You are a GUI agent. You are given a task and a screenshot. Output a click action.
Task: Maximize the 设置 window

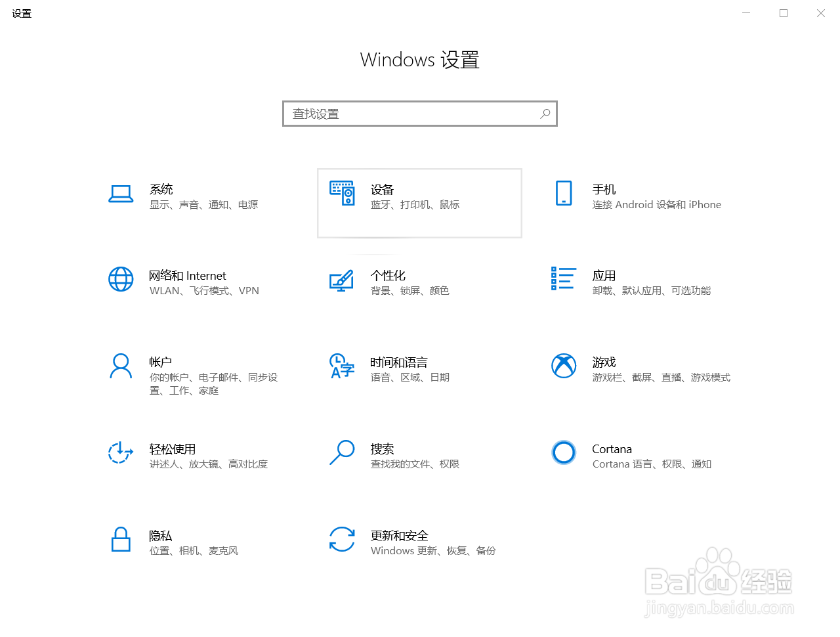[784, 13]
